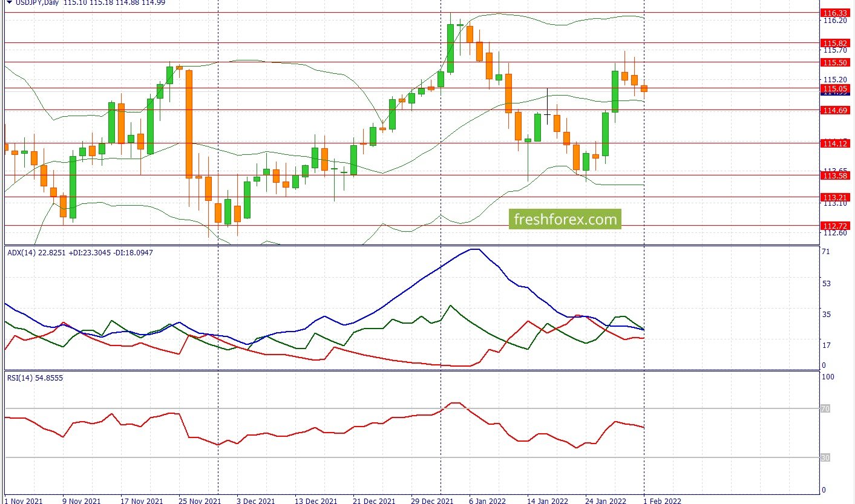The height and width of the screenshot is (504, 855).
Task: Click the 17 Nov 2021 date label
Action: point(141,501)
